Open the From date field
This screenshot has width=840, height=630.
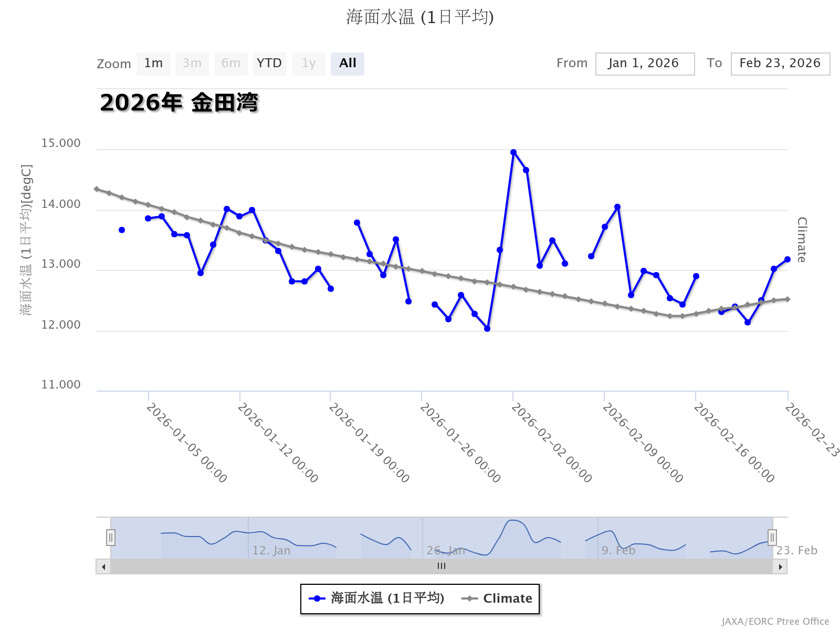[645, 64]
